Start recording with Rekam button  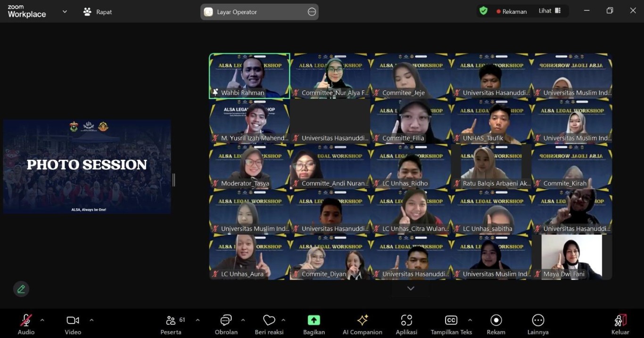[x=496, y=324]
